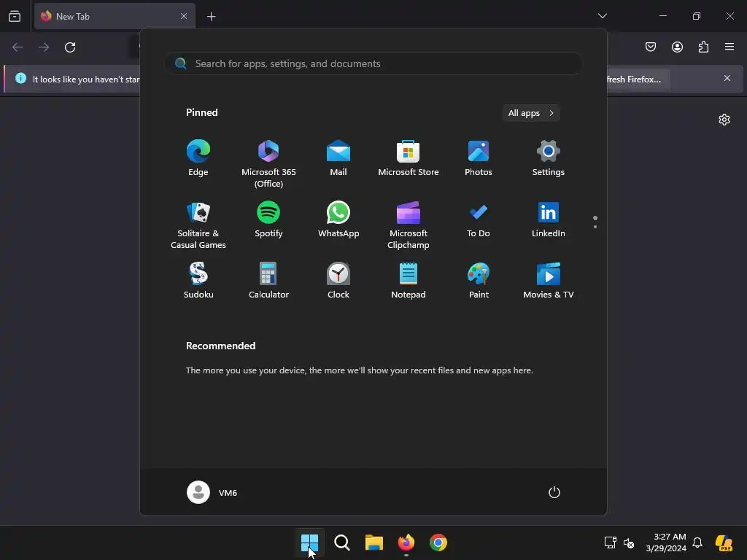The width and height of the screenshot is (747, 560).
Task: Personalize new tab gear icon in Firefox
Action: click(x=724, y=120)
